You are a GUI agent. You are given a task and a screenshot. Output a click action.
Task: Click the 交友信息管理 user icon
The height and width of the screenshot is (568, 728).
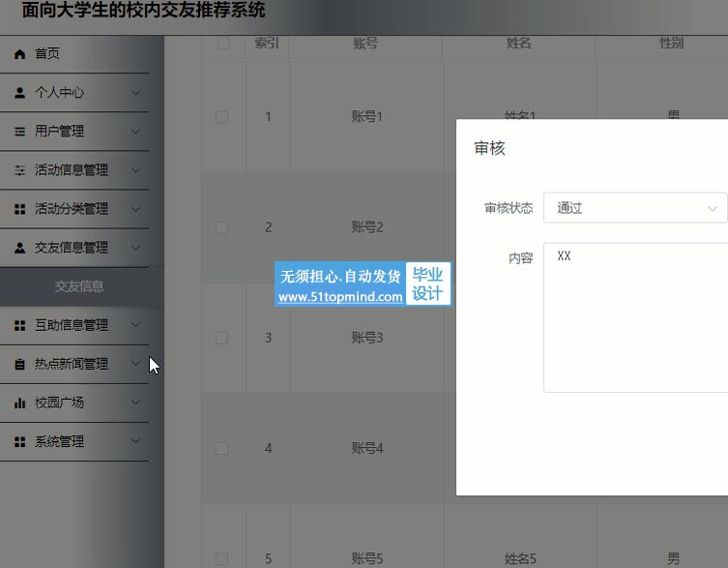[19, 248]
